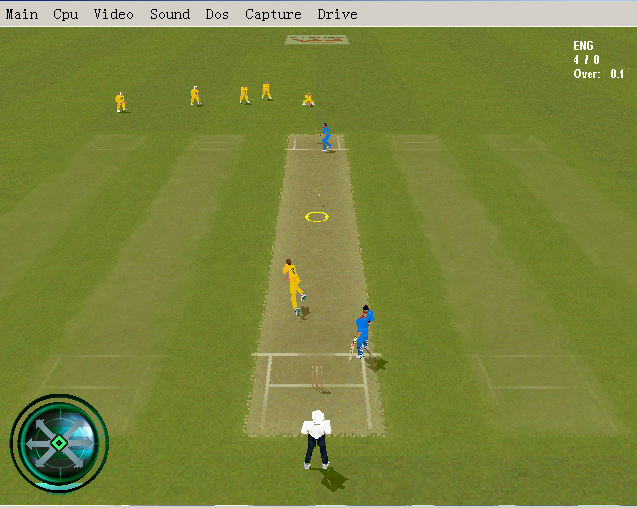This screenshot has width=637, height=508.
Task: Open the Main menu
Action: tap(22, 14)
